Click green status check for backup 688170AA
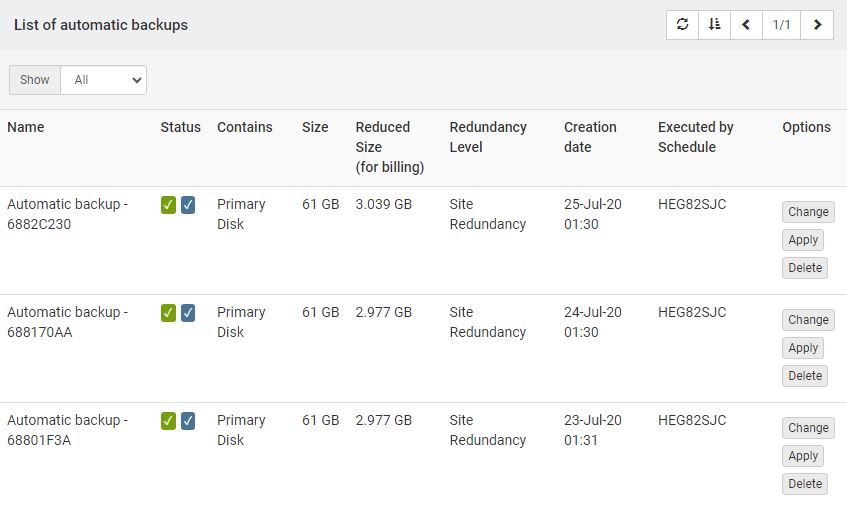Image resolution: width=847 pixels, height=510 pixels. pyautogui.click(x=168, y=313)
